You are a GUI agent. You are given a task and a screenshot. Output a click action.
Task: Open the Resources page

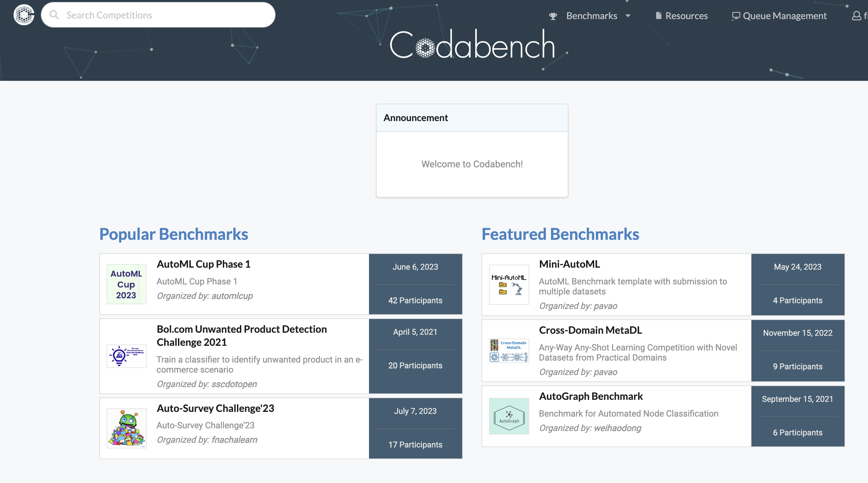click(686, 15)
